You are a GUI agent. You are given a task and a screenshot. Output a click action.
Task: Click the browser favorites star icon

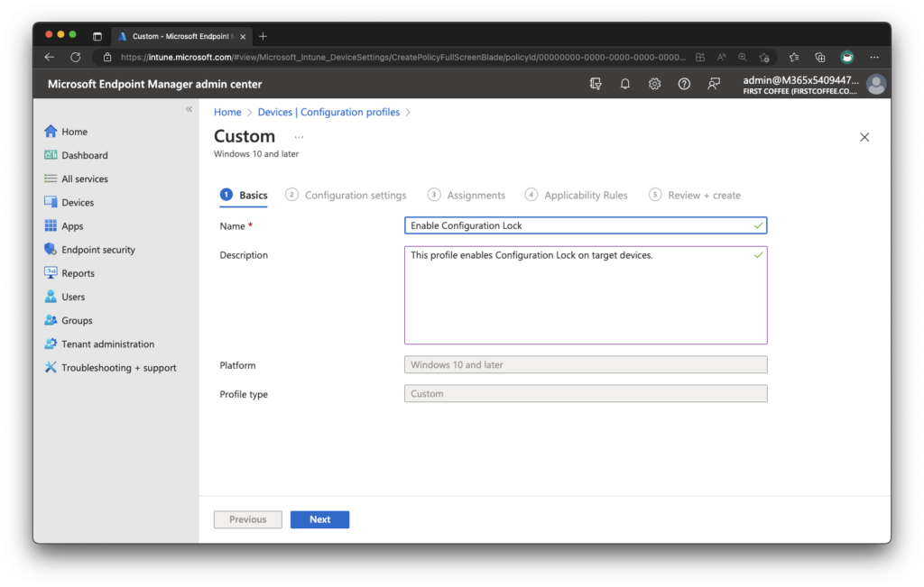coord(765,57)
